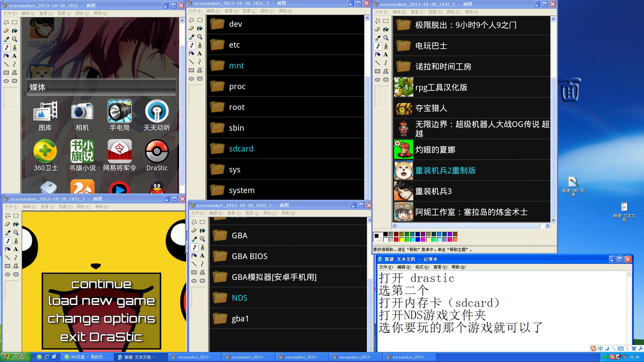Pick red swatch in Paint color palette
Screen dimensions: 644x362
click(x=396, y=239)
